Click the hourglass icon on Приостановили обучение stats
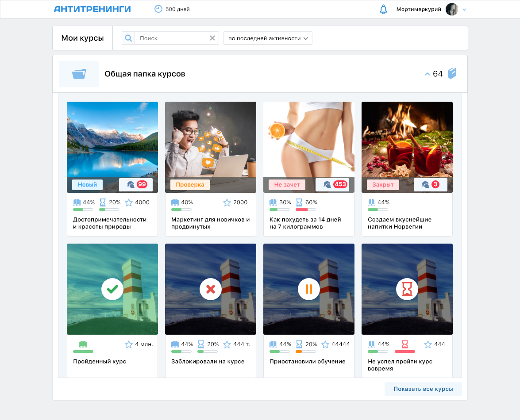520x420 pixels. [x=299, y=344]
